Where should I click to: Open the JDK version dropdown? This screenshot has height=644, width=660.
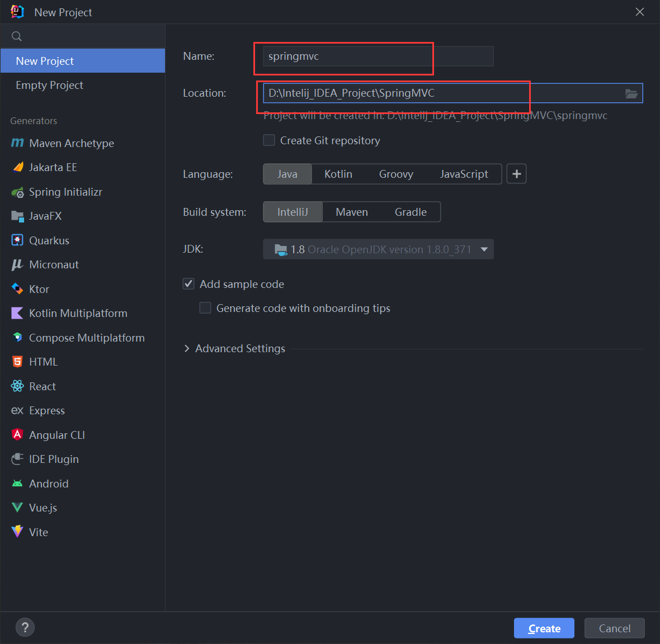(379, 249)
